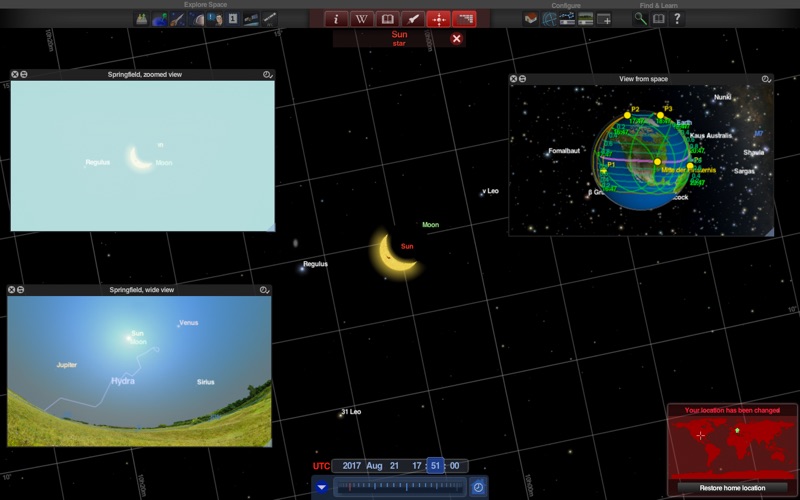800x500 pixels.
Task: Select the Sun label in main sky
Action: point(407,246)
